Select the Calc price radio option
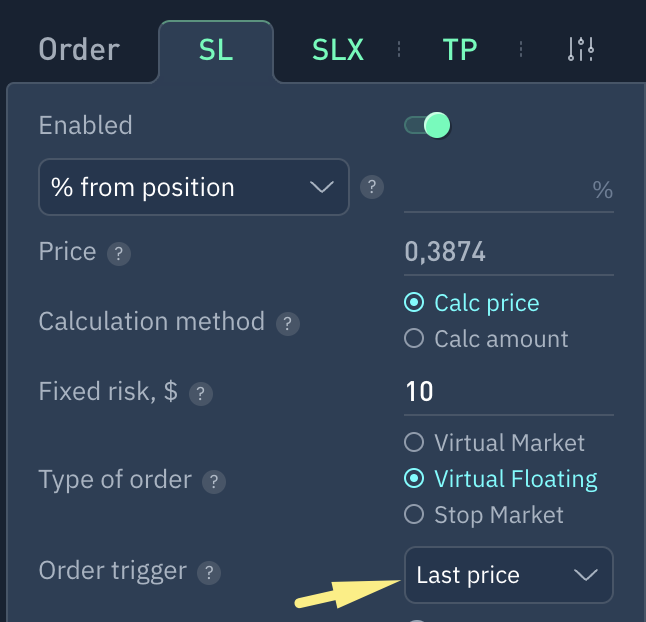The image size is (646, 622). pos(414,303)
